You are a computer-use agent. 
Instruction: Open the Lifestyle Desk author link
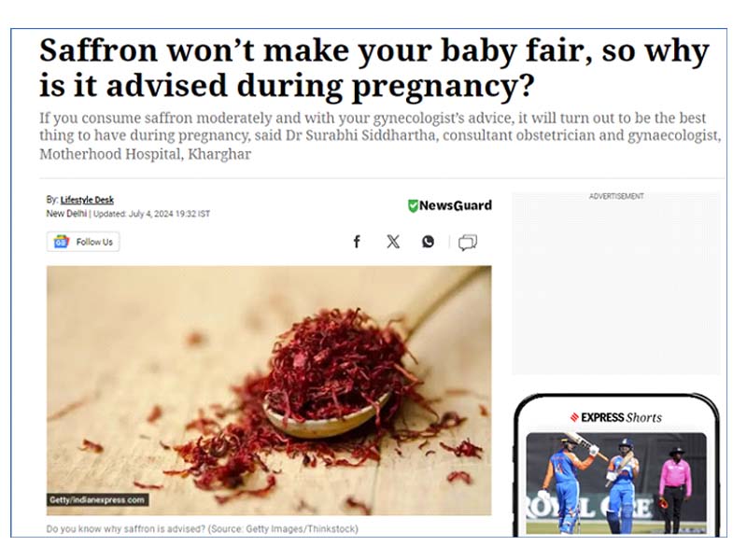pyautogui.click(x=87, y=200)
